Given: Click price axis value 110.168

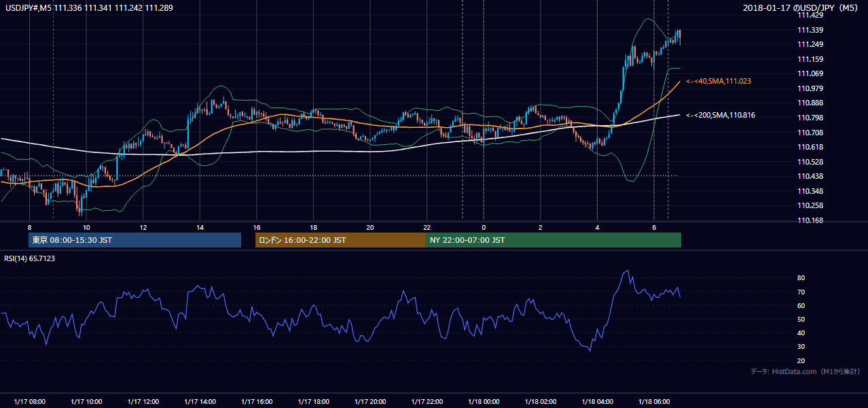Looking at the screenshot, I should (x=810, y=220).
